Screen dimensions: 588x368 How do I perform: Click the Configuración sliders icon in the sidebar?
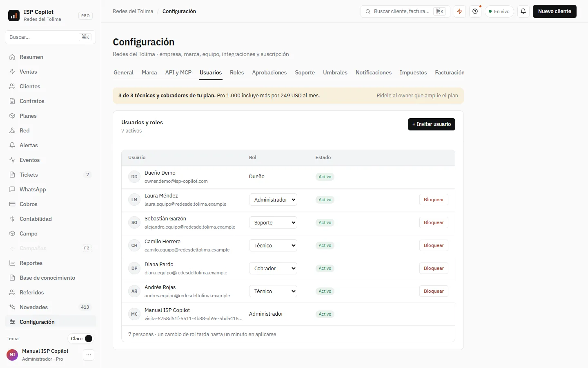coord(12,322)
